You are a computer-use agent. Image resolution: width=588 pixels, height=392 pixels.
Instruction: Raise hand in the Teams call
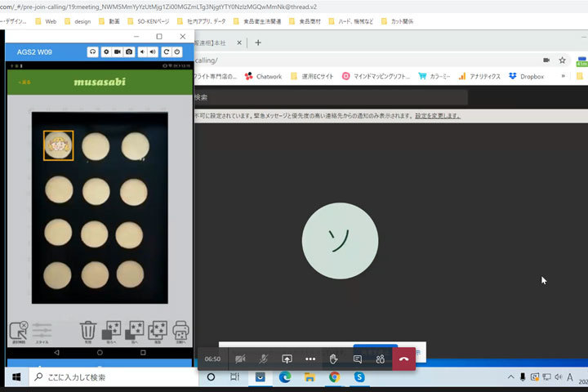[333, 359]
